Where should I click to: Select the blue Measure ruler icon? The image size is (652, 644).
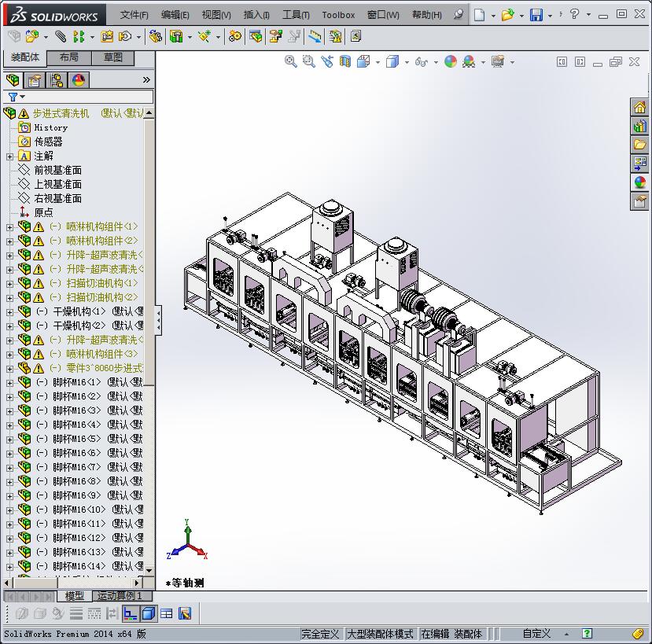tap(312, 36)
